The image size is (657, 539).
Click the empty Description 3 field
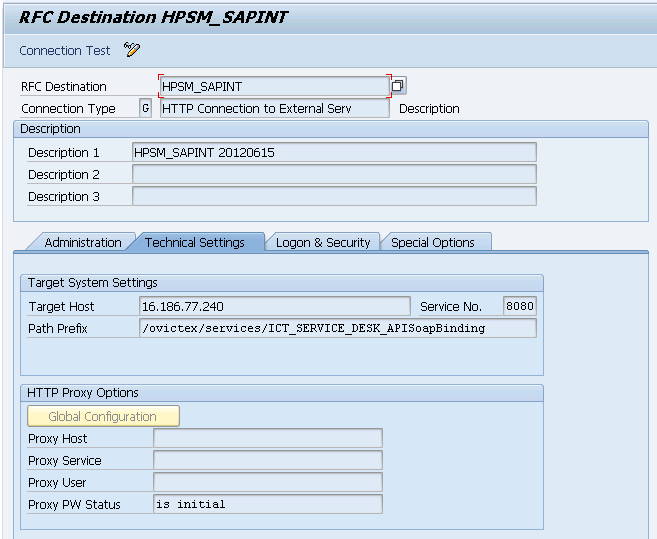pos(334,197)
